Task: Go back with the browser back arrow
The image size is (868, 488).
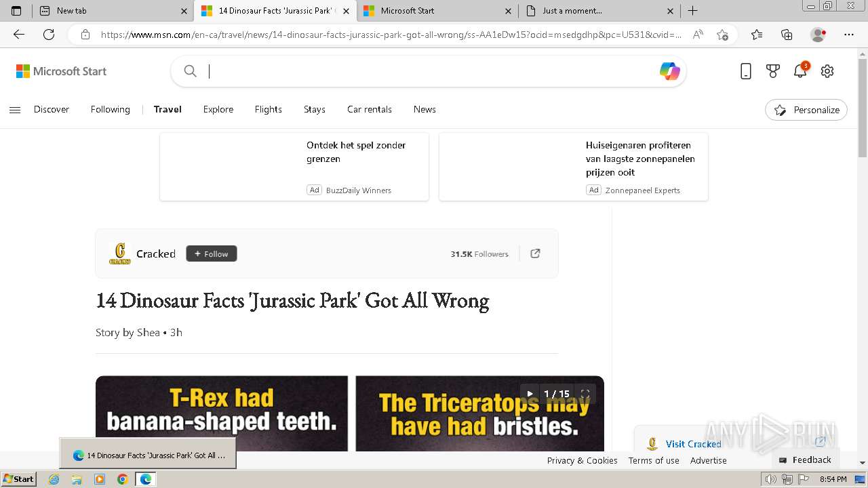Action: pos(19,35)
